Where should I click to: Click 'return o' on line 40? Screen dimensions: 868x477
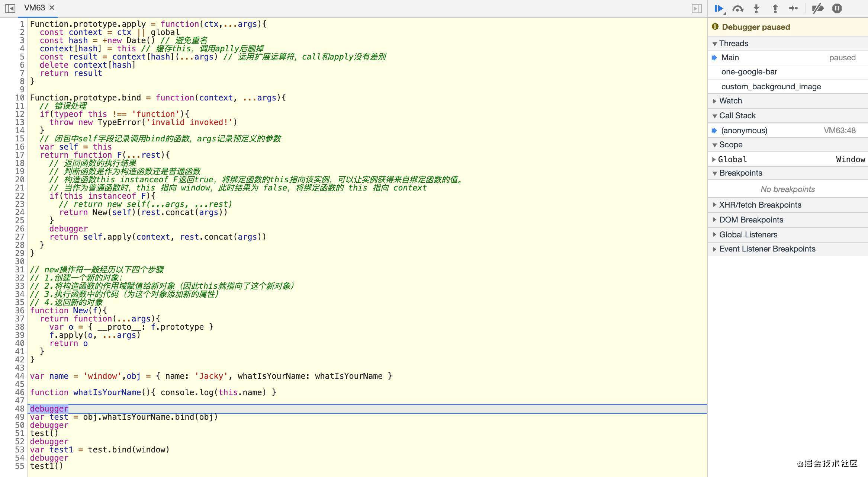(x=68, y=343)
